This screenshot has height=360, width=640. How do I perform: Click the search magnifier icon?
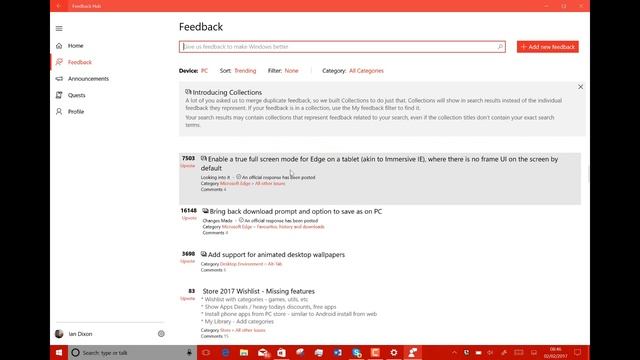[x=500, y=47]
